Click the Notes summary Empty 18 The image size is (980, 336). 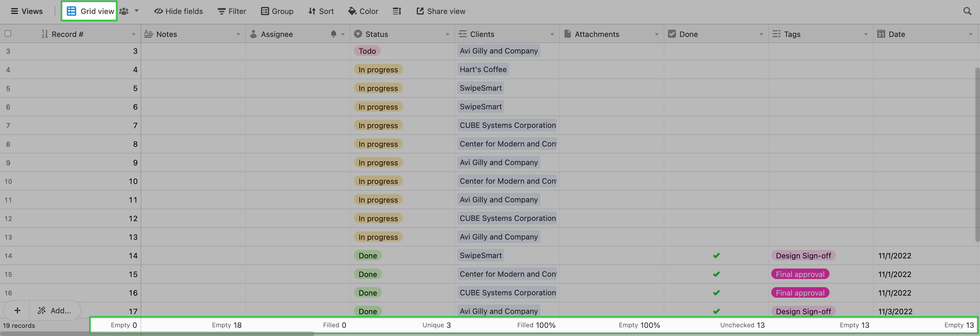[226, 325]
